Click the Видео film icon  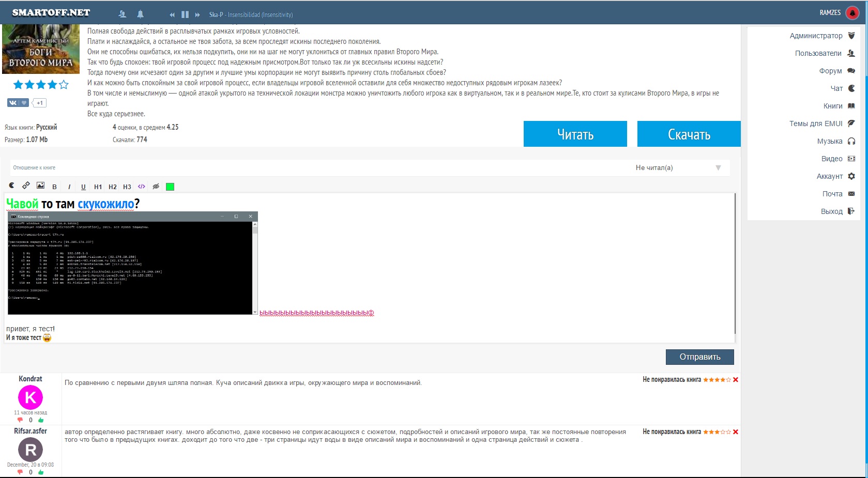[x=851, y=159]
